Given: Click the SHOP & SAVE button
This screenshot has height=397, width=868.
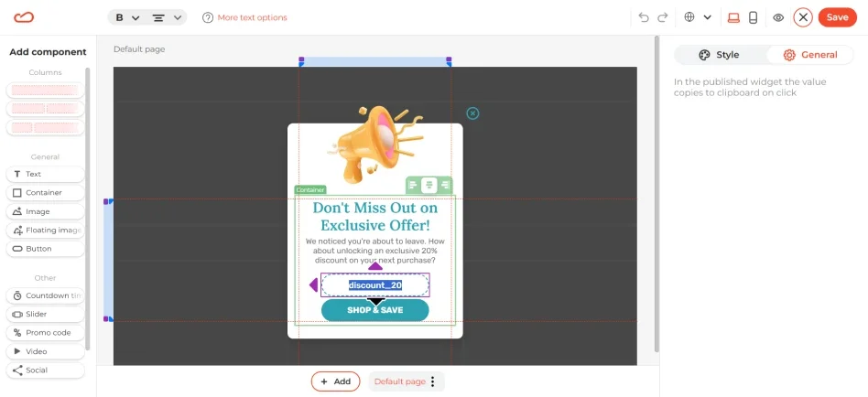Looking at the screenshot, I should (375, 310).
